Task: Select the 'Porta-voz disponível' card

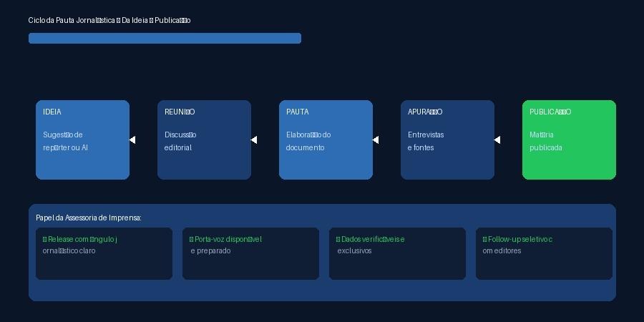Action: (250, 253)
